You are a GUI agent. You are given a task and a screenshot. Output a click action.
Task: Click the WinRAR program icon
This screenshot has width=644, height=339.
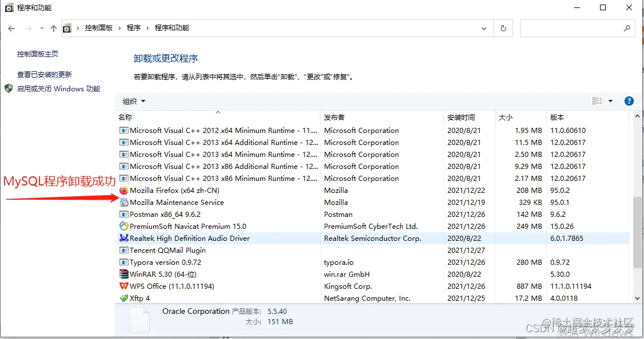[123, 274]
